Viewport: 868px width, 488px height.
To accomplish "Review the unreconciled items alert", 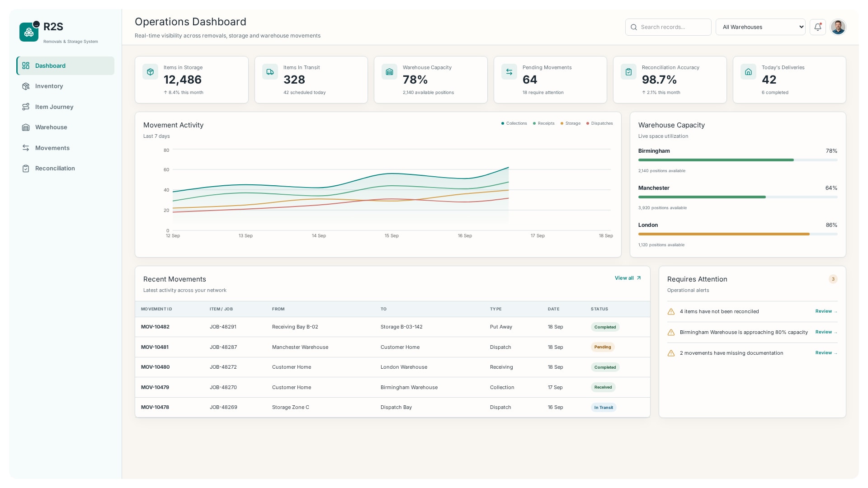I will coord(826,311).
